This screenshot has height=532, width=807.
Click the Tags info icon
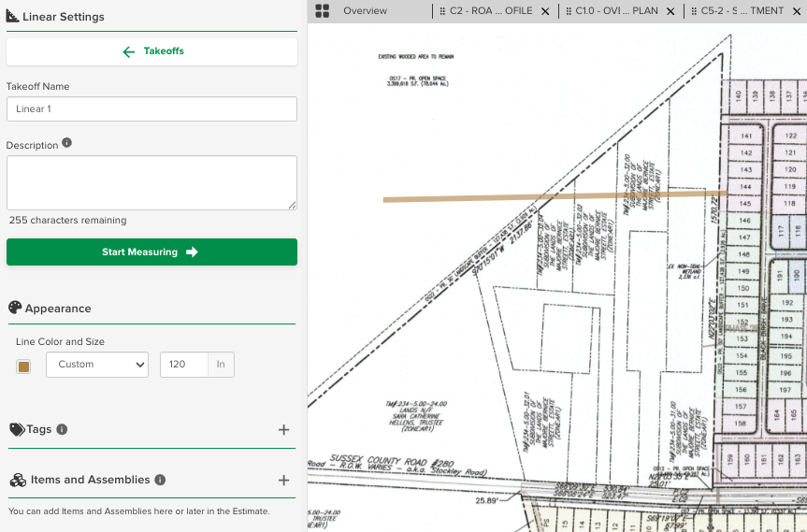click(x=62, y=430)
